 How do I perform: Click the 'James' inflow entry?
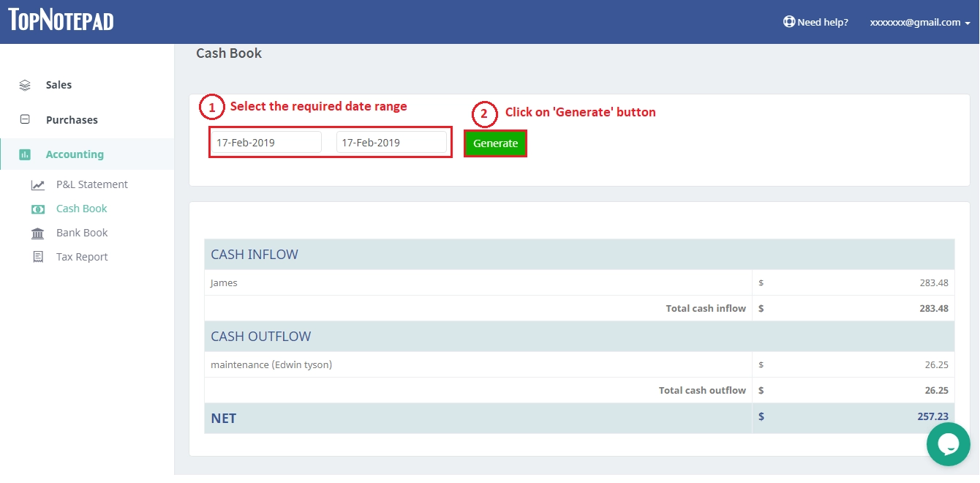click(x=224, y=282)
